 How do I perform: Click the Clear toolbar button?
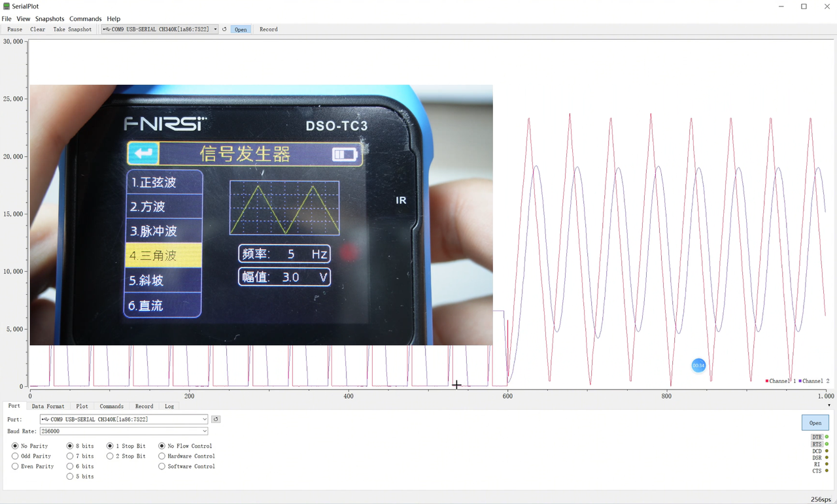(38, 29)
